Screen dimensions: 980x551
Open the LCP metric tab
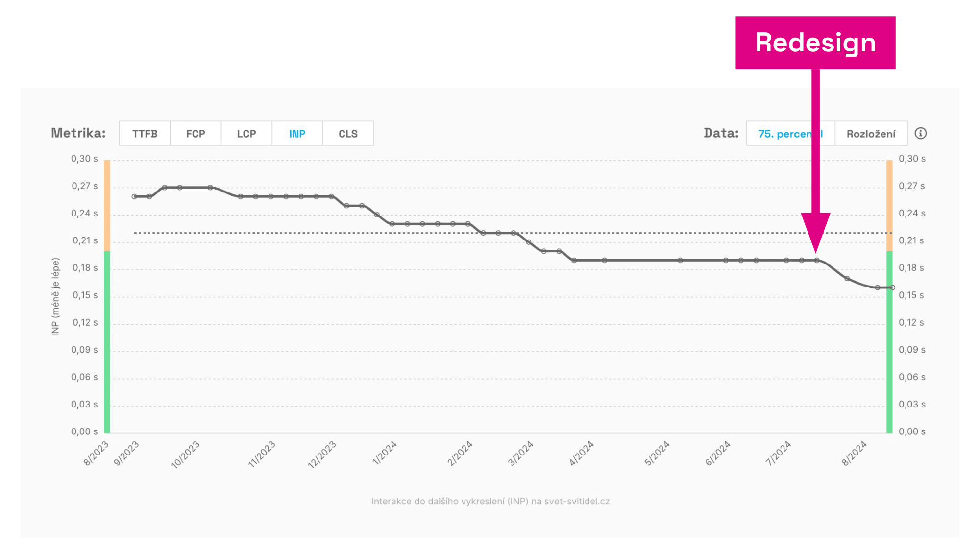pyautogui.click(x=246, y=134)
